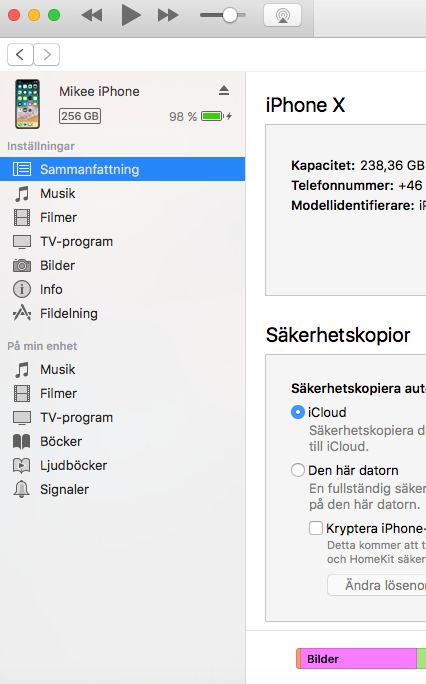Eject Mikee iPhone with eject icon
The height and width of the screenshot is (684, 426).
coord(224,90)
